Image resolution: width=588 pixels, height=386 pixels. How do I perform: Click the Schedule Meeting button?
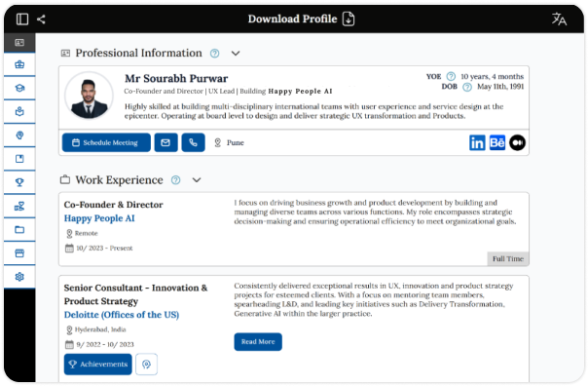[106, 142]
